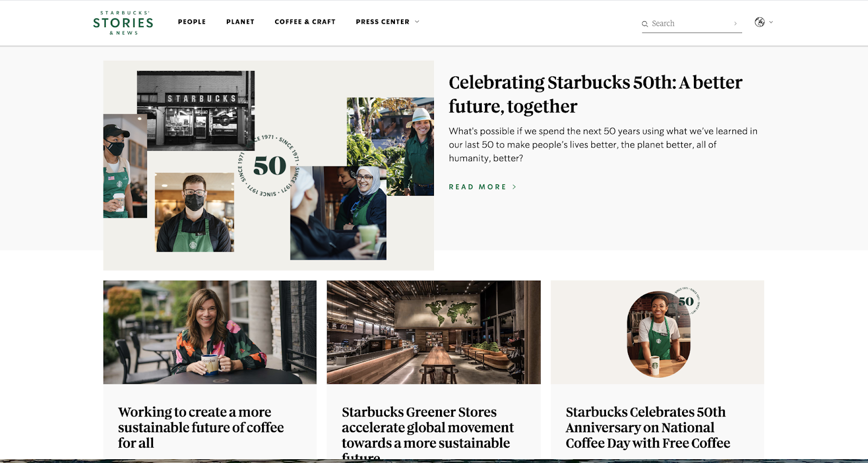The width and height of the screenshot is (868, 463).
Task: Open the language selector chevron
Action: point(771,22)
